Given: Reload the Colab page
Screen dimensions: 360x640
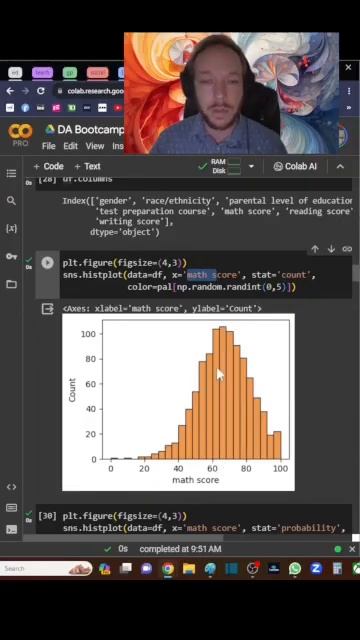Looking at the screenshot, I should [41, 91].
